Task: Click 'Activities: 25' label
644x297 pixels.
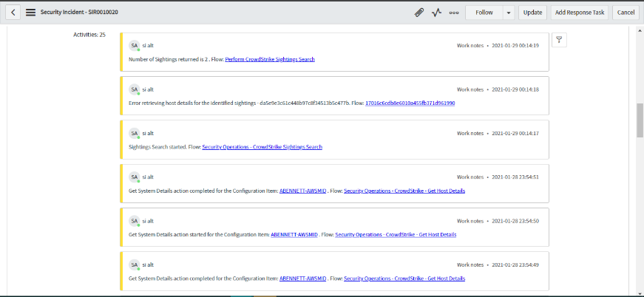Action: coord(89,35)
